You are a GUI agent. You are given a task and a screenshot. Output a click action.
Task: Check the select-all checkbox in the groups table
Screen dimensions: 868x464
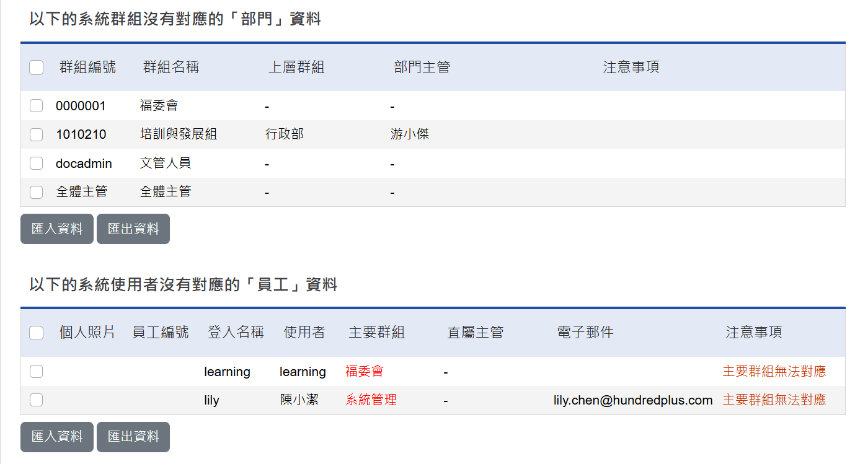tap(36, 68)
